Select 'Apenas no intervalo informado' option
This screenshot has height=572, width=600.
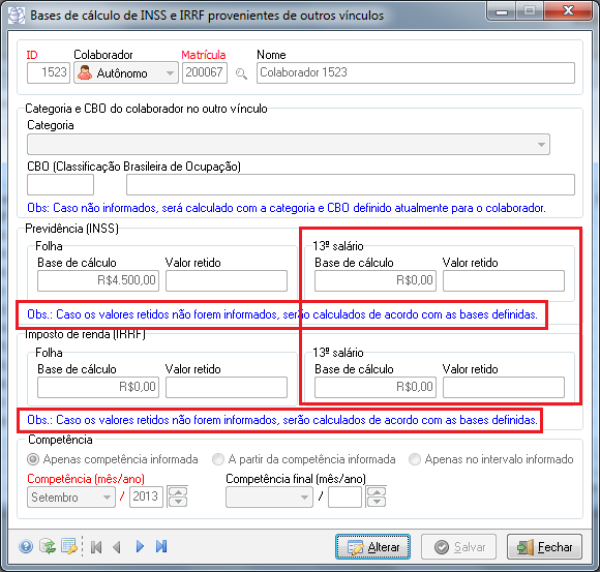point(414,460)
